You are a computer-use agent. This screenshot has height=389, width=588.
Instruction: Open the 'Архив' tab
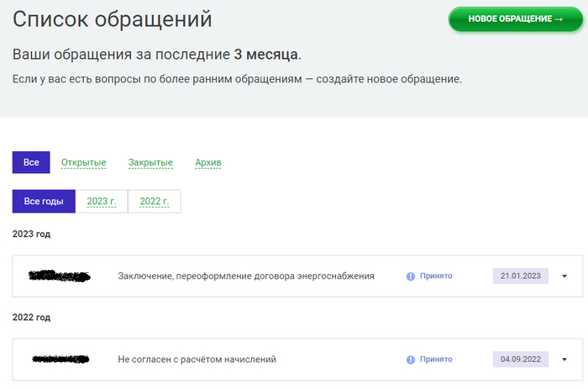[207, 162]
